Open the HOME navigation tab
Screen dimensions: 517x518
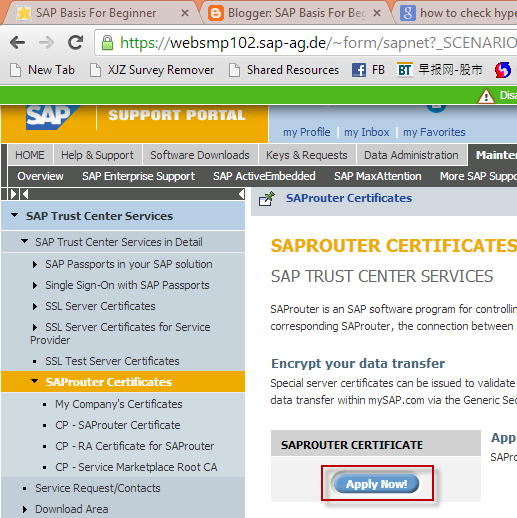coord(30,155)
